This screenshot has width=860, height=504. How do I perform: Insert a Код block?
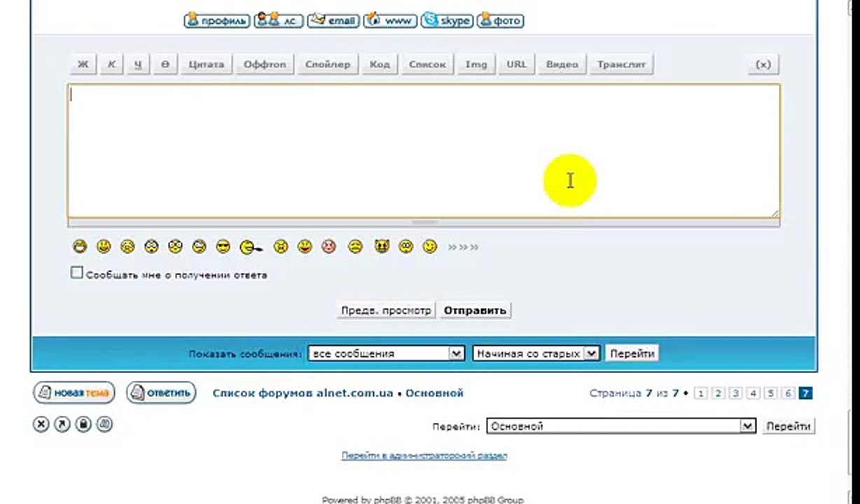coord(379,64)
